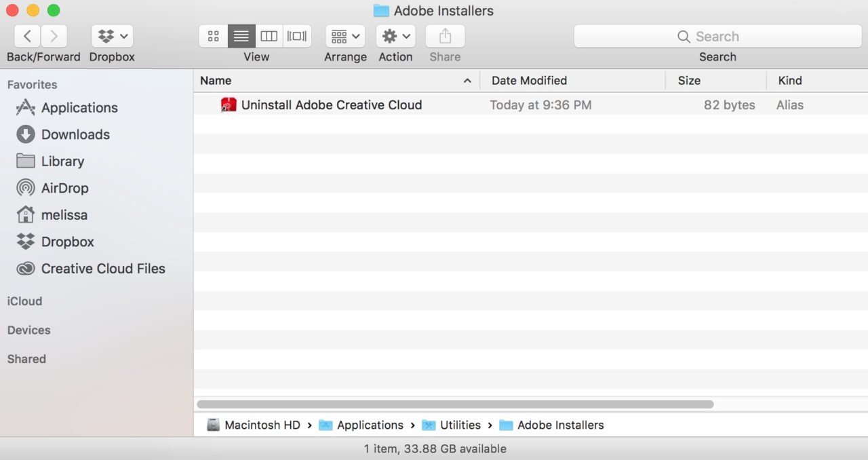
Task: Open Library folder in the sidebar
Action: tap(50, 161)
